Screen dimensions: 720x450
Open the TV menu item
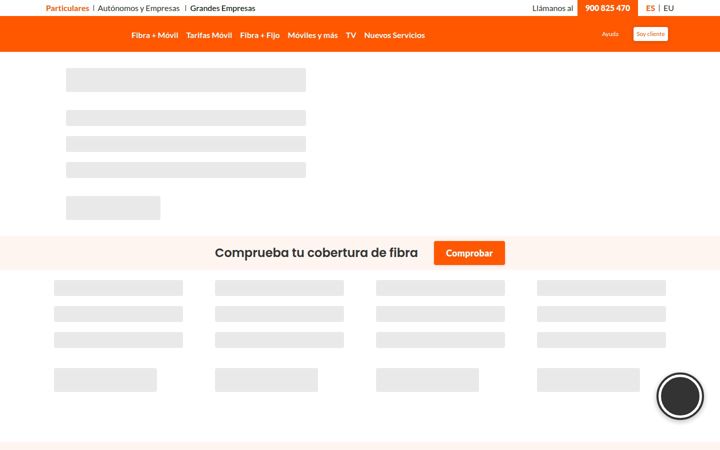click(351, 35)
